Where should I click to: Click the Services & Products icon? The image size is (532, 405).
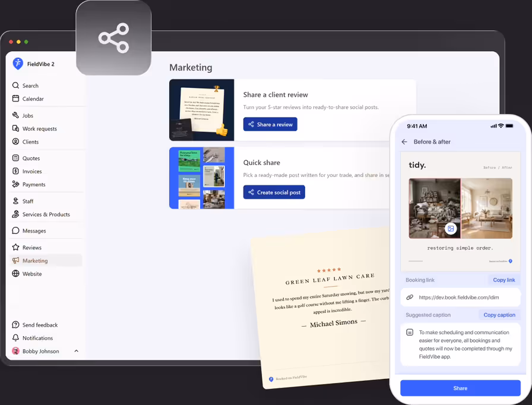[15, 214]
